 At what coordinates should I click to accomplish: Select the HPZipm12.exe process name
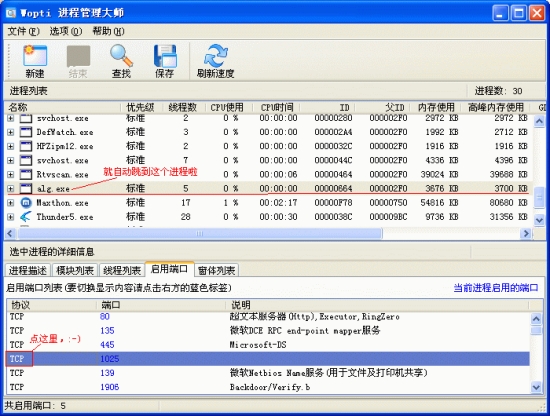tap(65, 146)
